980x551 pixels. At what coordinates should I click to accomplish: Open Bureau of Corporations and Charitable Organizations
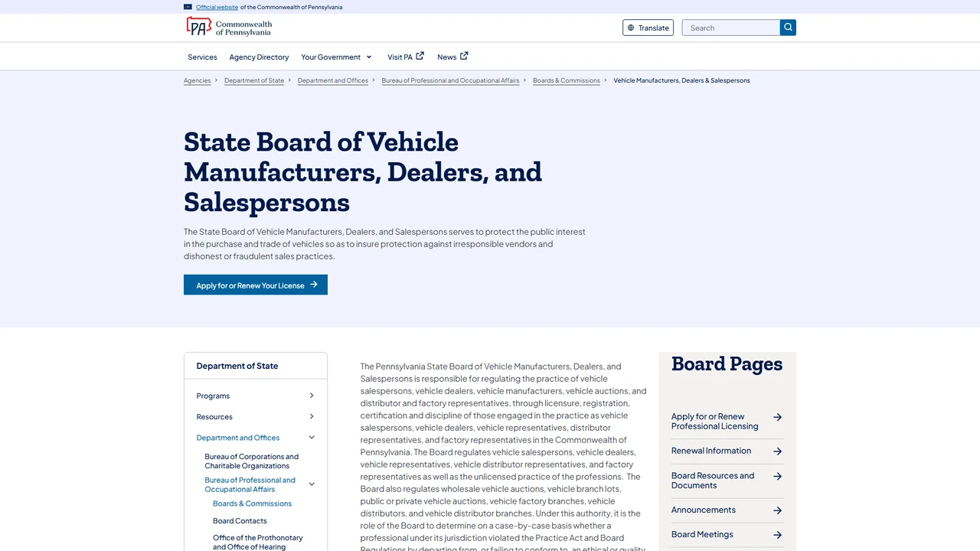252,461
